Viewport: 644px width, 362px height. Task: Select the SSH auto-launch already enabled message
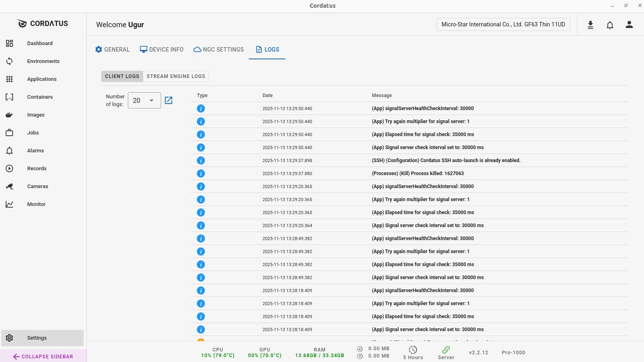pos(446,160)
